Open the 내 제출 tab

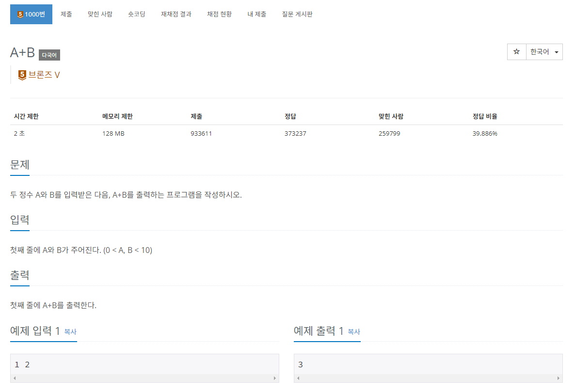[256, 14]
